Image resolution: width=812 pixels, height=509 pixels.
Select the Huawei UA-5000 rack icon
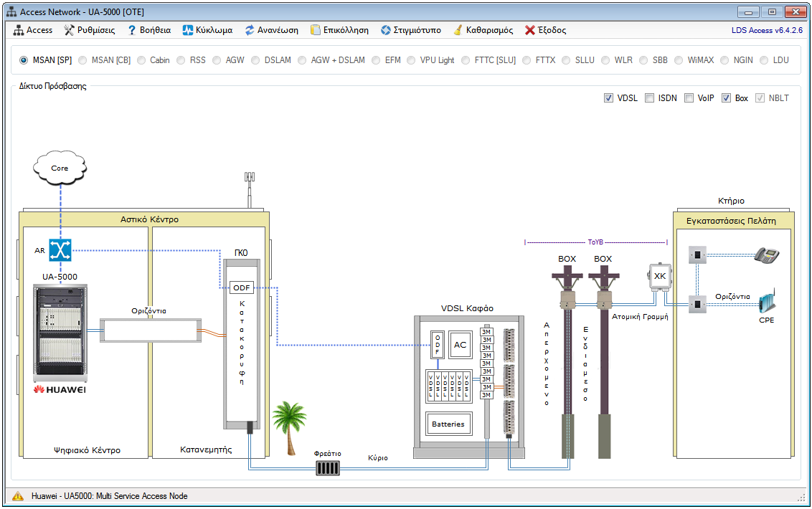pos(60,332)
